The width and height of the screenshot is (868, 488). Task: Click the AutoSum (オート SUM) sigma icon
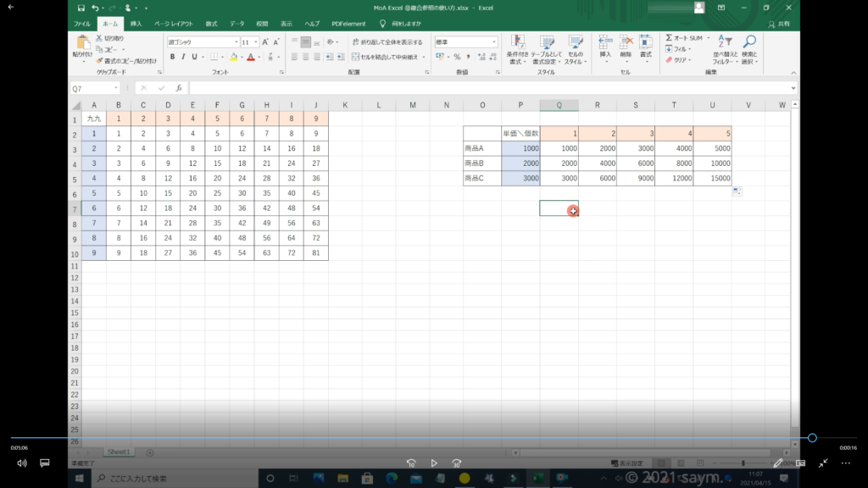[669, 38]
